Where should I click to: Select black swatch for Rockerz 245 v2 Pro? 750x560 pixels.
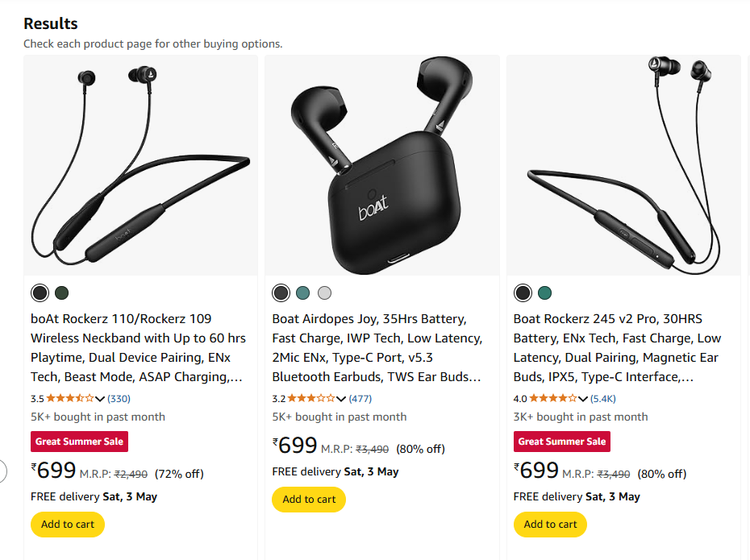(523, 293)
